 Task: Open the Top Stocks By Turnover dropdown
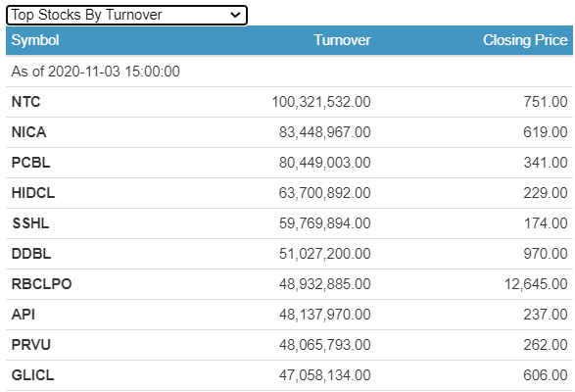126,15
